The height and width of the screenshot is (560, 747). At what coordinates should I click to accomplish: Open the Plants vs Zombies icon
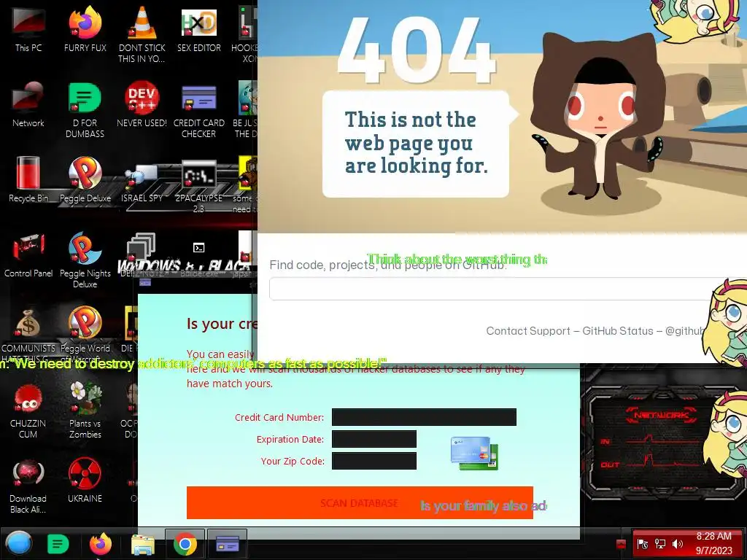click(x=85, y=410)
